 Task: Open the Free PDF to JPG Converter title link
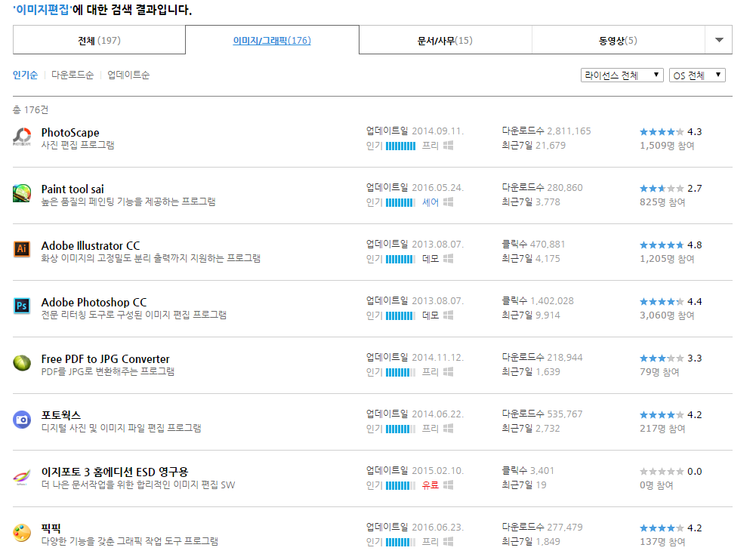(105, 359)
